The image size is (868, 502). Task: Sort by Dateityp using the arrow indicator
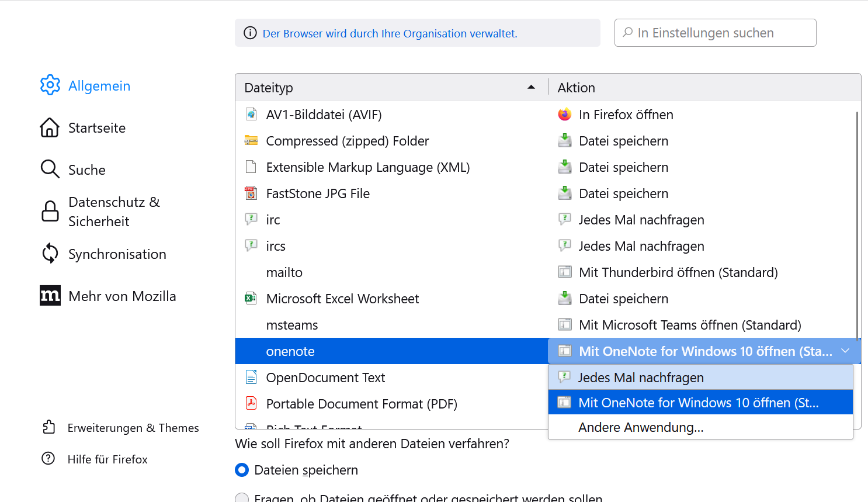click(531, 87)
